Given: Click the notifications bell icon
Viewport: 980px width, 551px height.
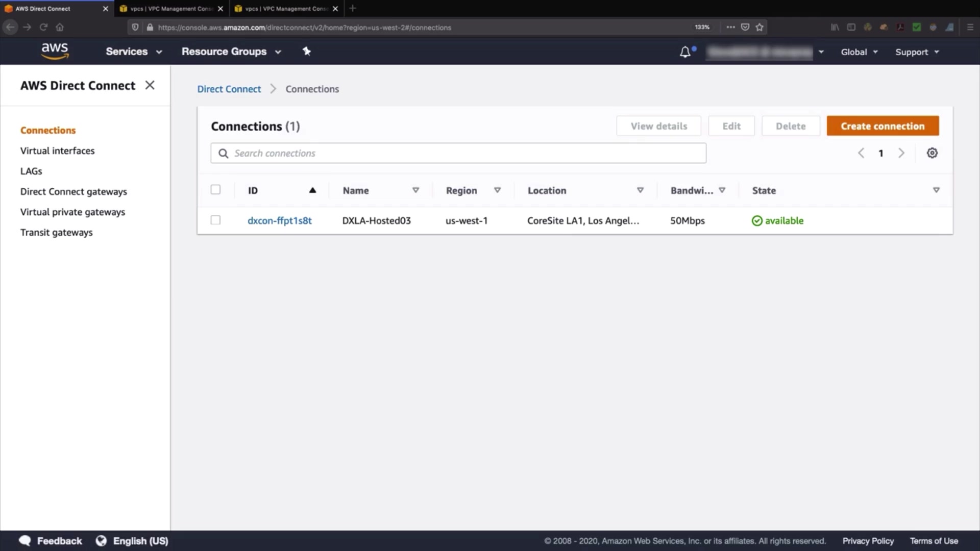Looking at the screenshot, I should tap(685, 52).
